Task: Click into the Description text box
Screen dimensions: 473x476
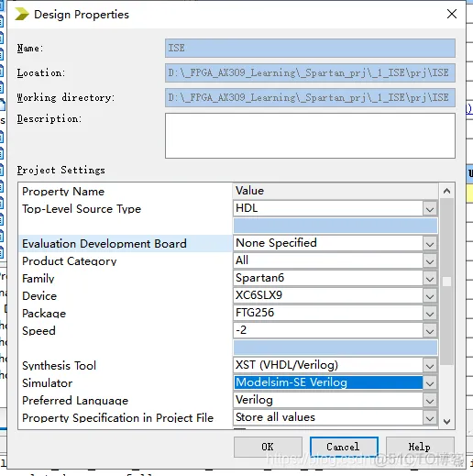Action: (x=310, y=136)
